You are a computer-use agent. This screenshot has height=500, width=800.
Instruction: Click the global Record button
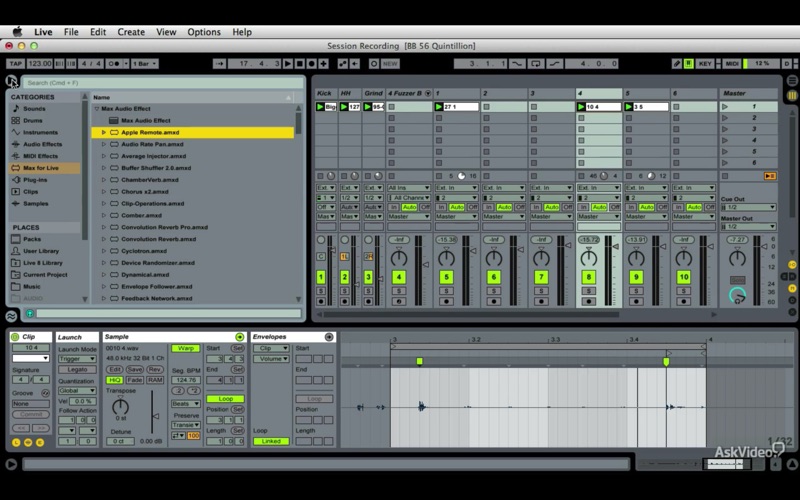311,64
